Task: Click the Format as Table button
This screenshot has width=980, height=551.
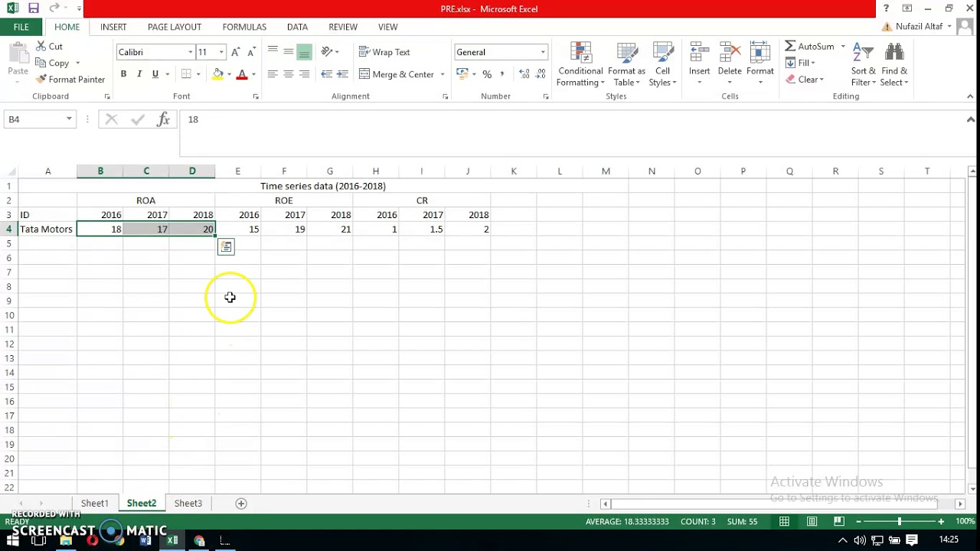Action: tap(626, 65)
